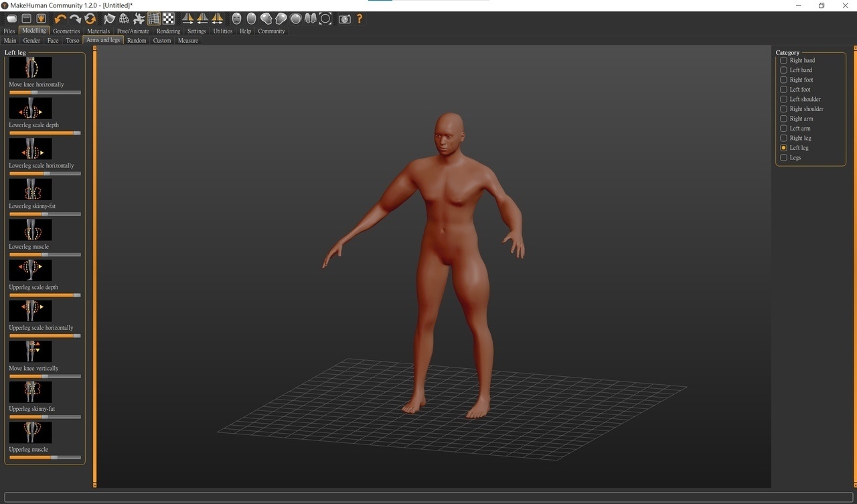857x504 pixels.
Task: Select the Right foot category radio
Action: [783, 80]
